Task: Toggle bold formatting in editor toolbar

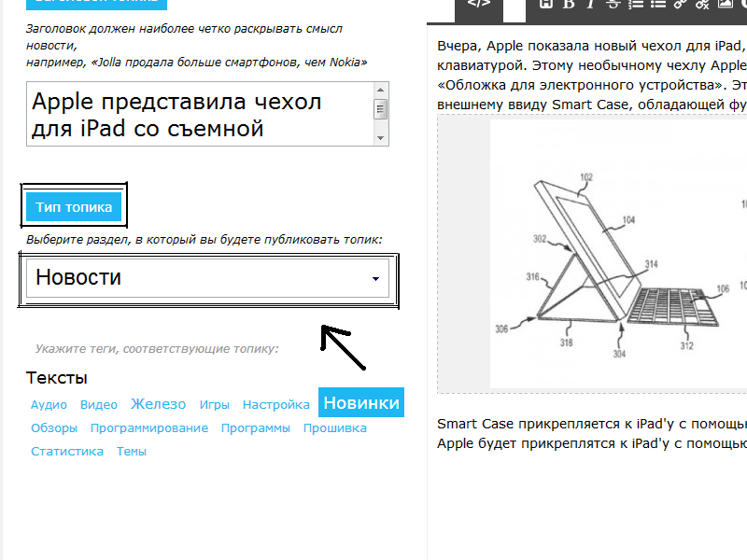Action: pyautogui.click(x=569, y=4)
